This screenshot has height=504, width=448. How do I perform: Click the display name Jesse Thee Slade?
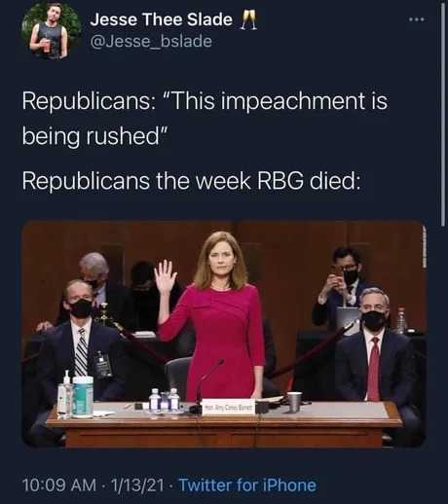coord(162,19)
